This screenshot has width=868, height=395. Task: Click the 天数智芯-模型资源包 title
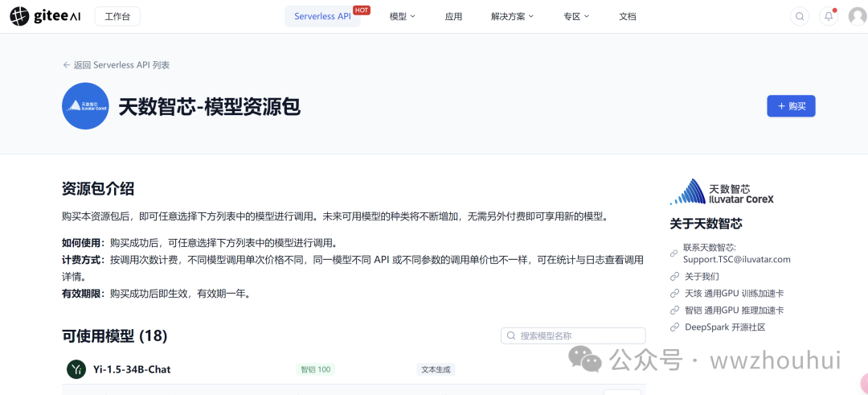pyautogui.click(x=209, y=106)
